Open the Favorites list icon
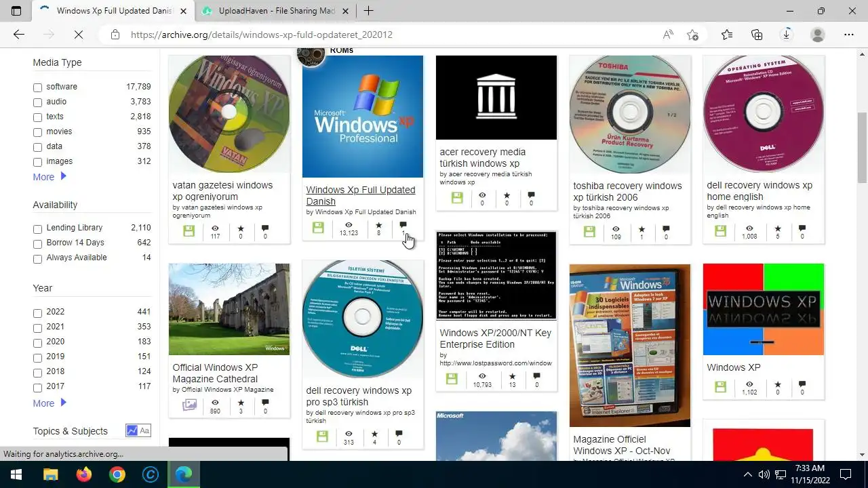 click(727, 35)
